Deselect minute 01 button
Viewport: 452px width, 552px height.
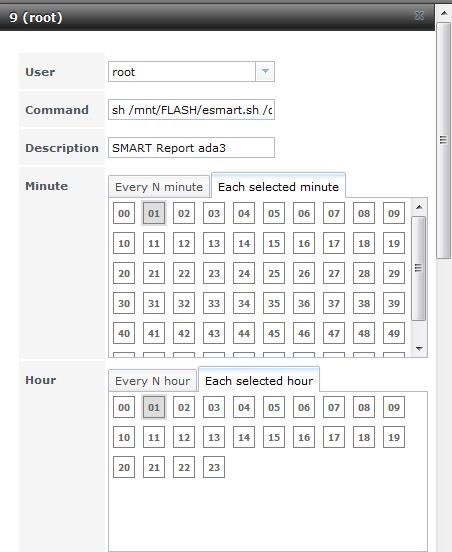(154, 213)
